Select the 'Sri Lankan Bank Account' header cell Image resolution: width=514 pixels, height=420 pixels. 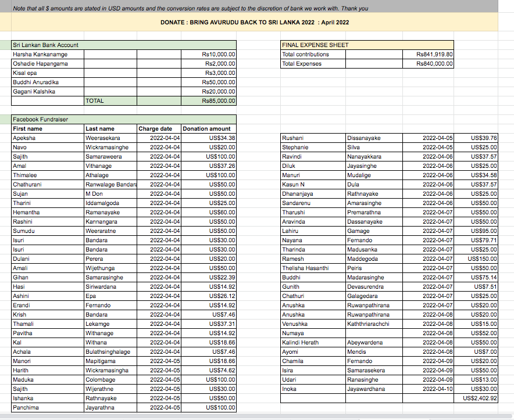124,45
